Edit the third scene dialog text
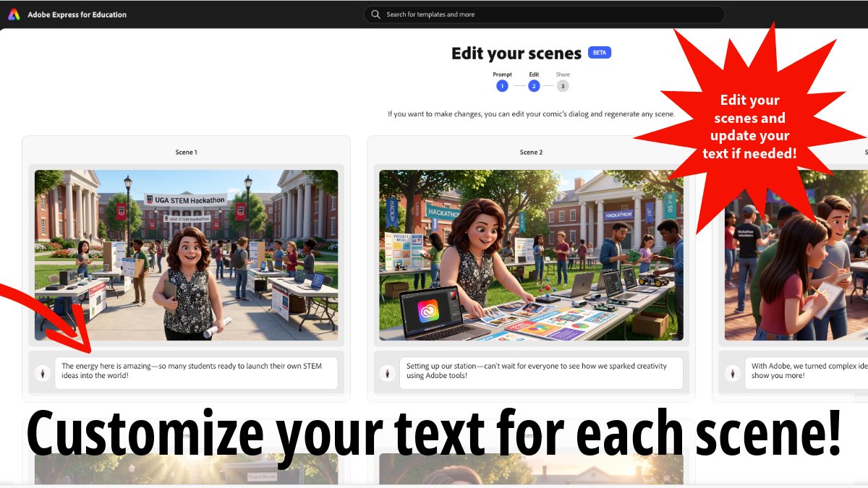The width and height of the screenshot is (868, 488). pos(806,373)
